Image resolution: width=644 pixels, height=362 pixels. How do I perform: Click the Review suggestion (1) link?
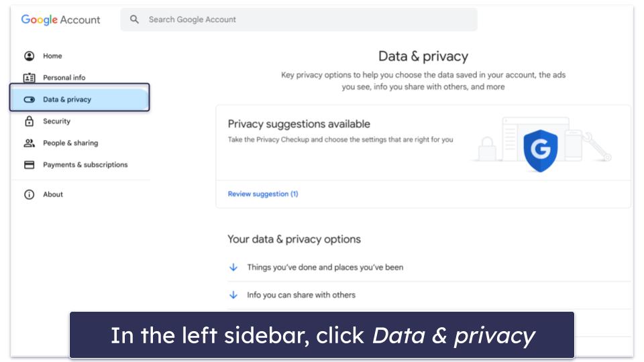click(263, 194)
